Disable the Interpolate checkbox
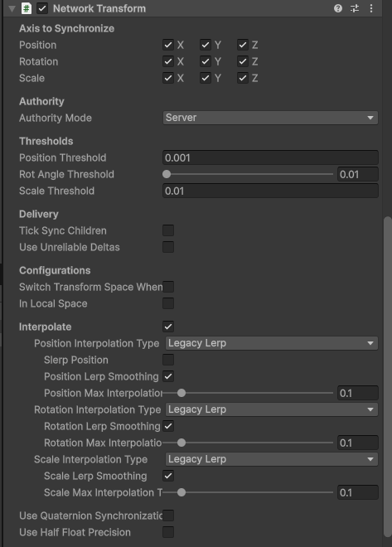The width and height of the screenshot is (392, 547). [168, 327]
